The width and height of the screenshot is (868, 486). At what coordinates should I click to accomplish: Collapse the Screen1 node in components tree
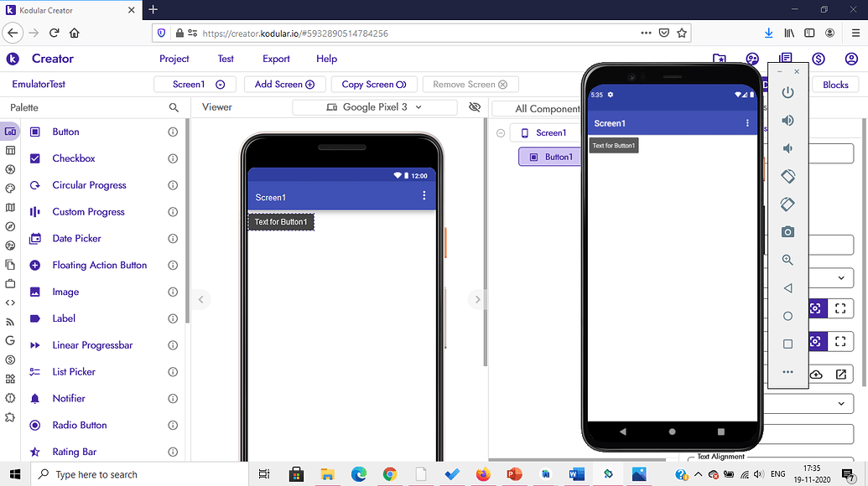pos(501,132)
